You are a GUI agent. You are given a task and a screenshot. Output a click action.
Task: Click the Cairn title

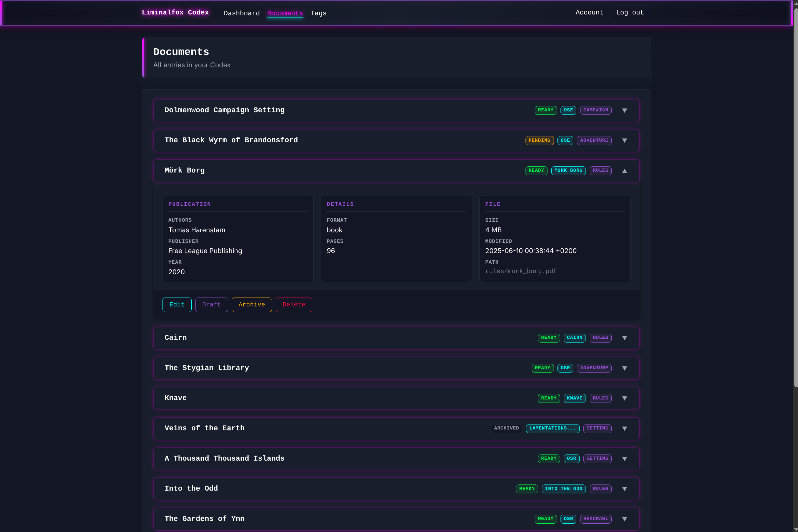coord(175,338)
